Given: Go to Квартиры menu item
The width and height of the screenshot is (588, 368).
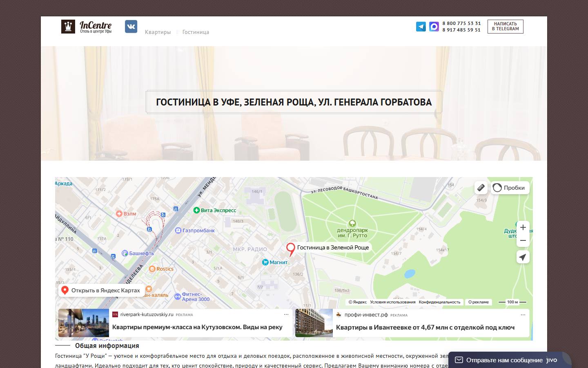Looking at the screenshot, I should coord(158,32).
